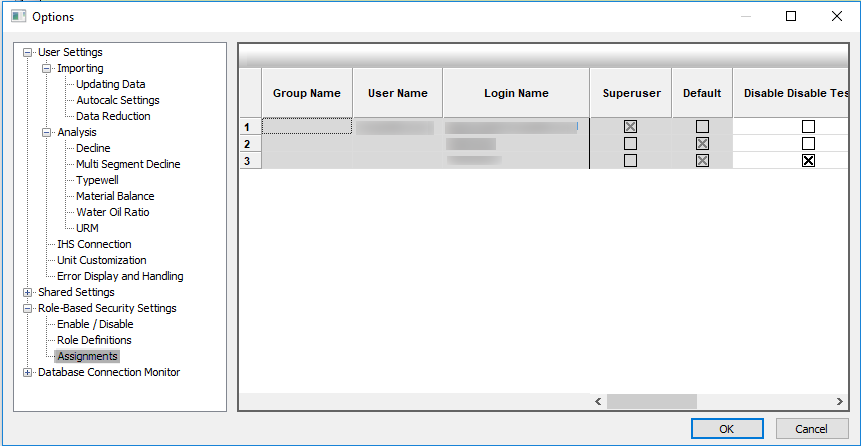The height and width of the screenshot is (446, 861).
Task: Click the Group Name cell in row 1
Action: [306, 127]
